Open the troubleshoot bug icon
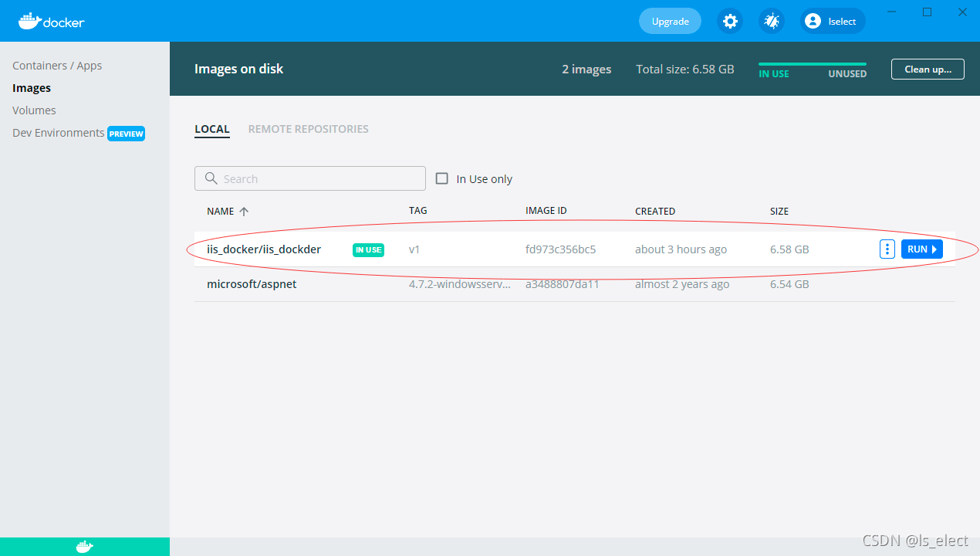The image size is (980, 556). coord(771,21)
